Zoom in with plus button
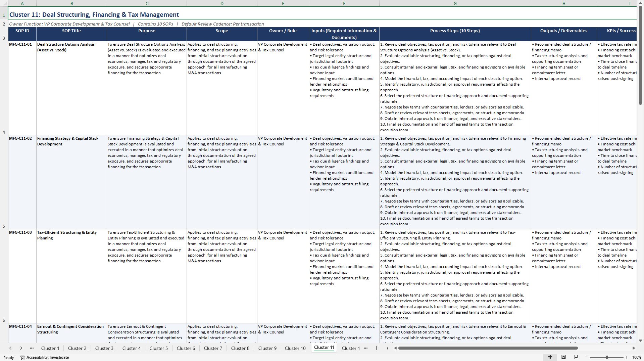This screenshot has height=361, width=644. [x=626, y=357]
